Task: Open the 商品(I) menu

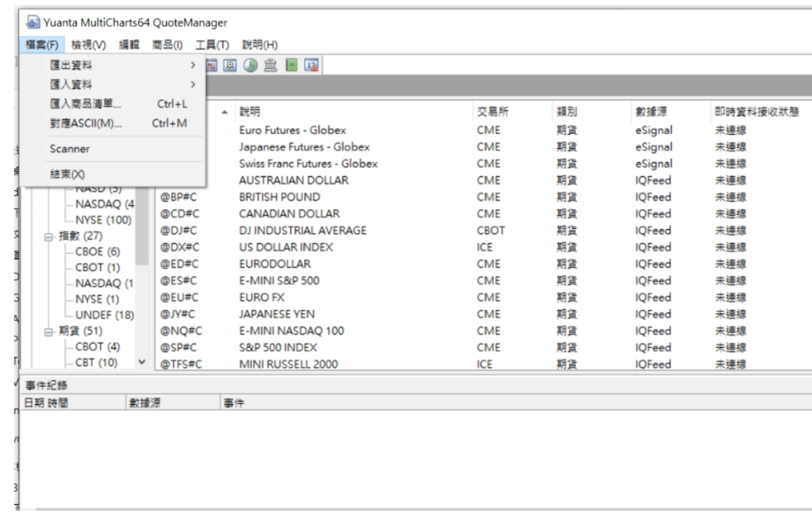Action: tap(167, 45)
